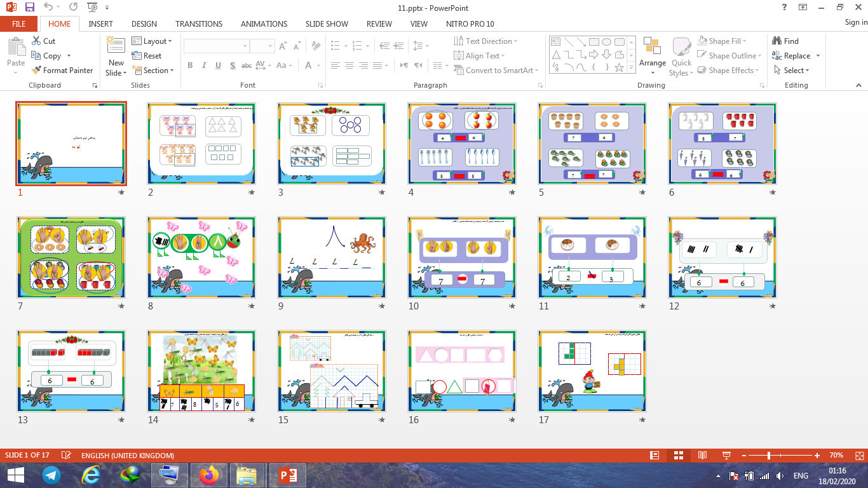Click Sign in link
868x488 pixels.
pos(855,22)
